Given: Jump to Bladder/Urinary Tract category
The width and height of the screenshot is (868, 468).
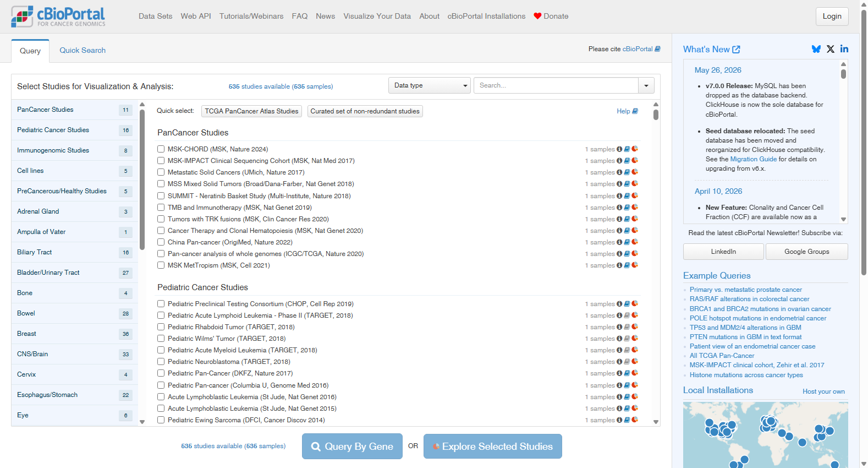Looking at the screenshot, I should [74, 273].
